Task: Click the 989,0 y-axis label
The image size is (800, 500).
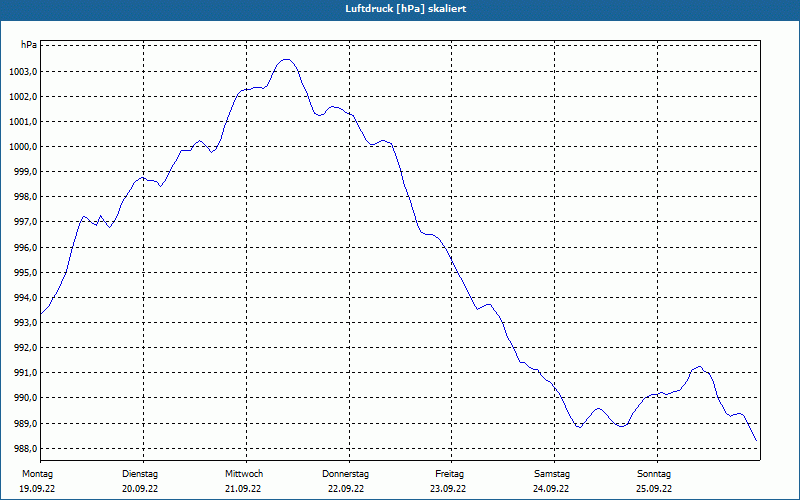Action: pyautogui.click(x=25, y=423)
